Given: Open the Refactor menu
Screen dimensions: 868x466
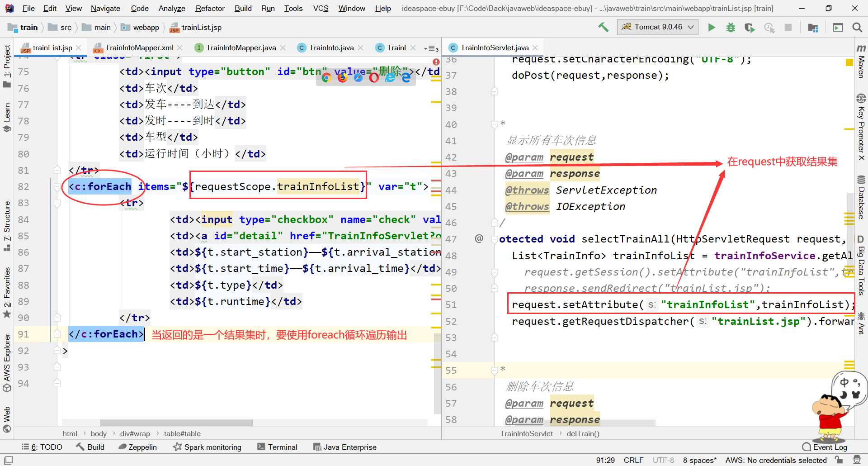Looking at the screenshot, I should [210, 8].
